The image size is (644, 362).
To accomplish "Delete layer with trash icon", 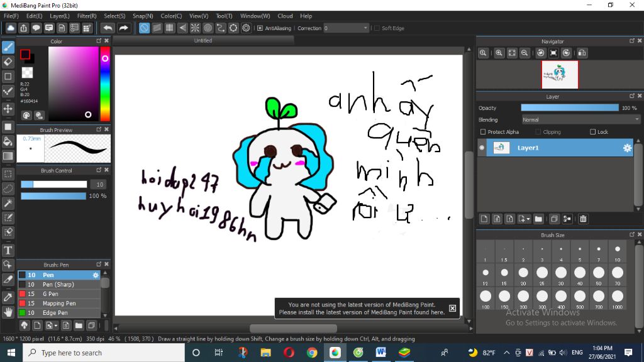I will tap(583, 219).
